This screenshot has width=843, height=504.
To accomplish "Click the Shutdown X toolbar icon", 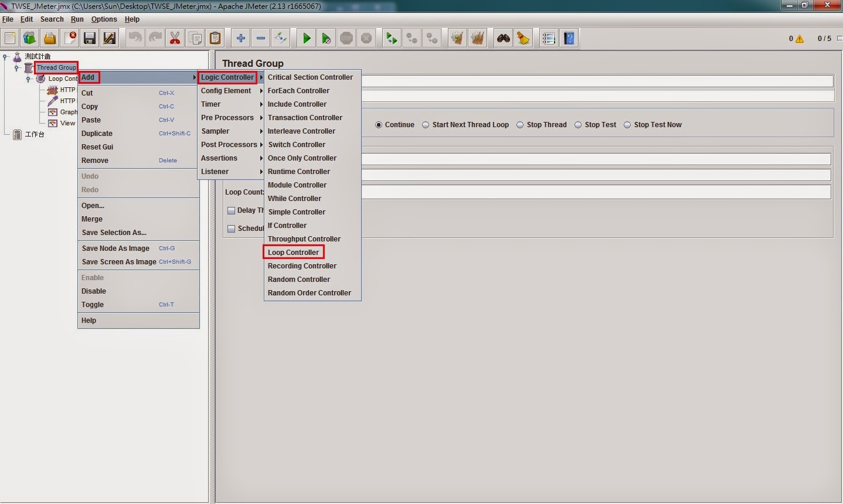I will coord(366,39).
